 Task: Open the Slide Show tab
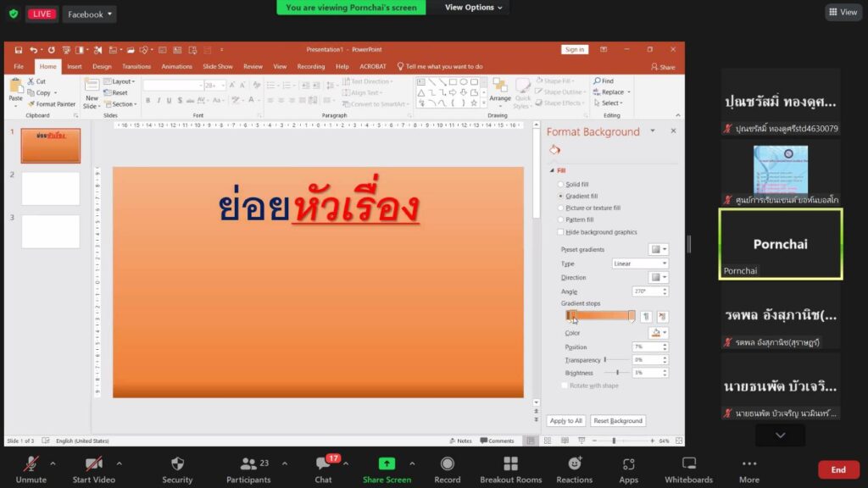(x=218, y=66)
